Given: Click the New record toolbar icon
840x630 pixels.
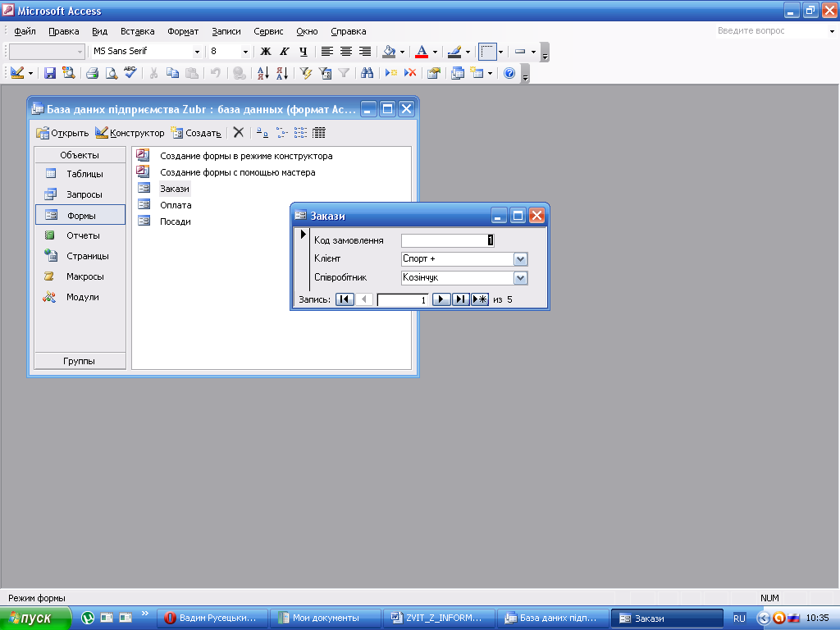Looking at the screenshot, I should [x=391, y=73].
